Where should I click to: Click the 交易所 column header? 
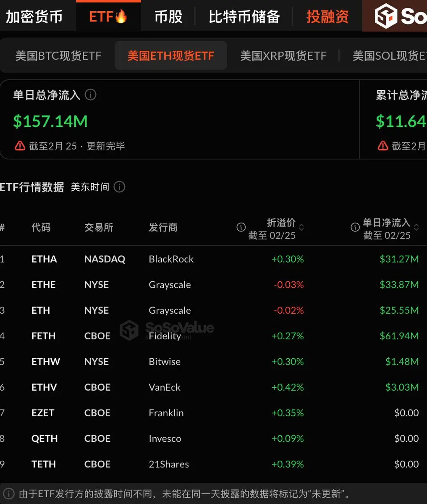pos(99,227)
